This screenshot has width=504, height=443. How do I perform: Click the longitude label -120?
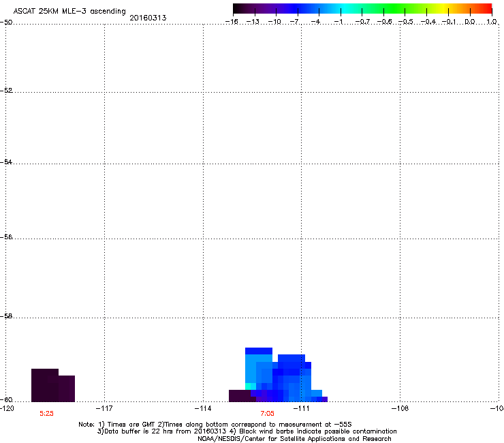pyautogui.click(x=7, y=408)
